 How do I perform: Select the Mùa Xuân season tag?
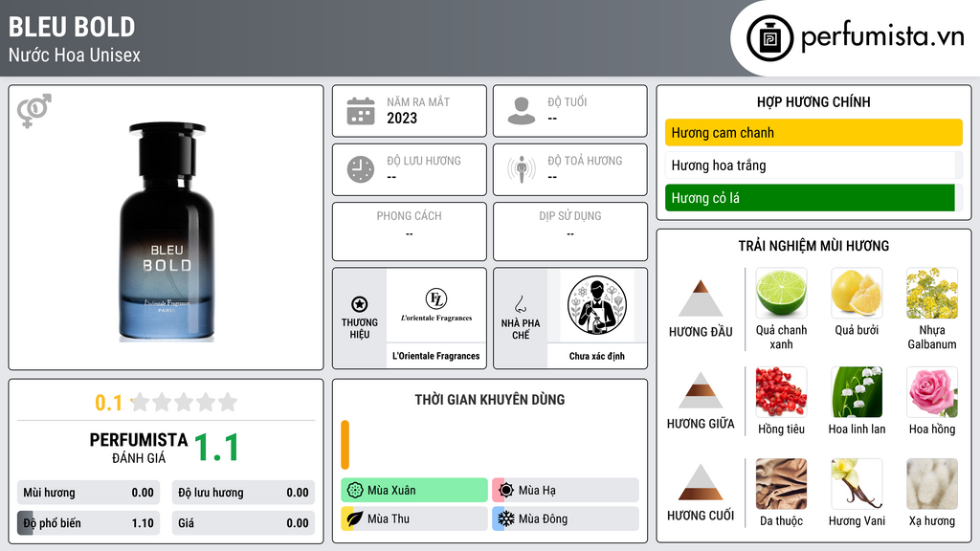(x=414, y=491)
